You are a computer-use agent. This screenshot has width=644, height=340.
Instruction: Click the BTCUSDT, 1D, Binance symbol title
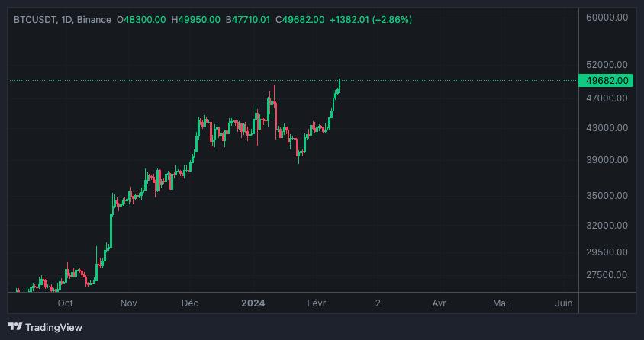click(x=63, y=20)
